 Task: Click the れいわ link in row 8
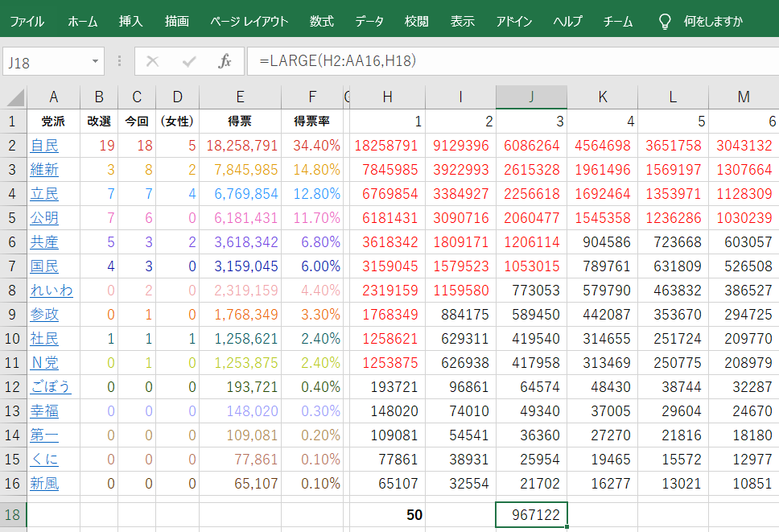point(52,291)
